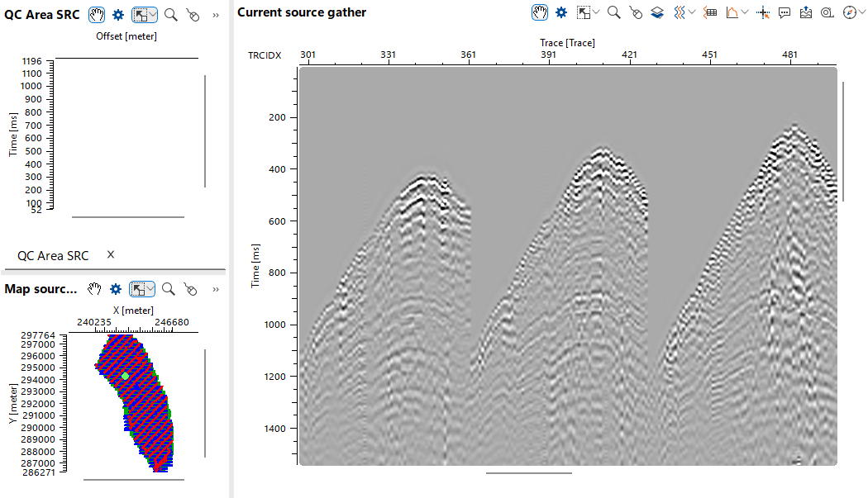Open wiggle display mode dropdown arrow
Viewport: 868px width, 498px height.
[x=692, y=12]
